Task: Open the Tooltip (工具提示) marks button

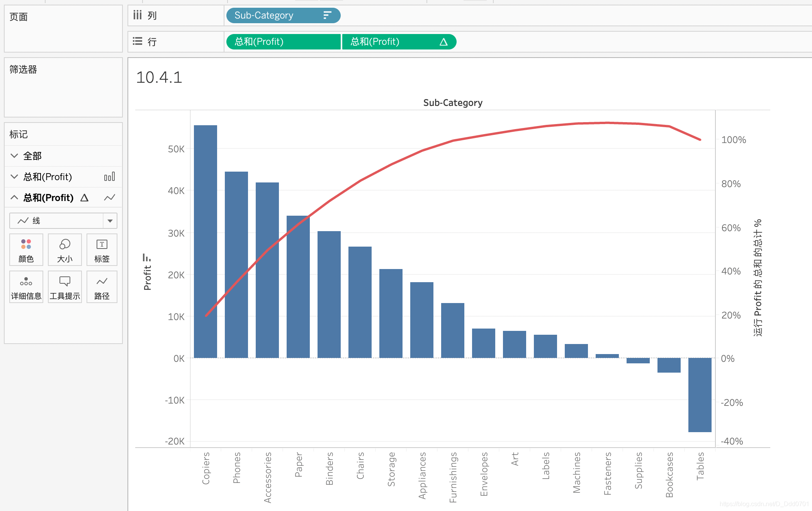Action: tap(65, 287)
